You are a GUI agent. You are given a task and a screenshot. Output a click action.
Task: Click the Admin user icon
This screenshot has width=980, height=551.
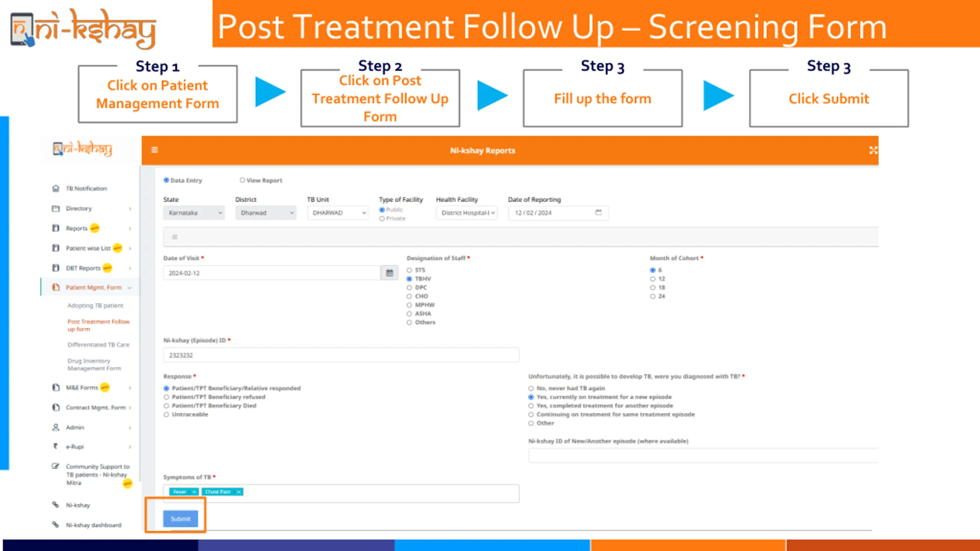[56, 427]
